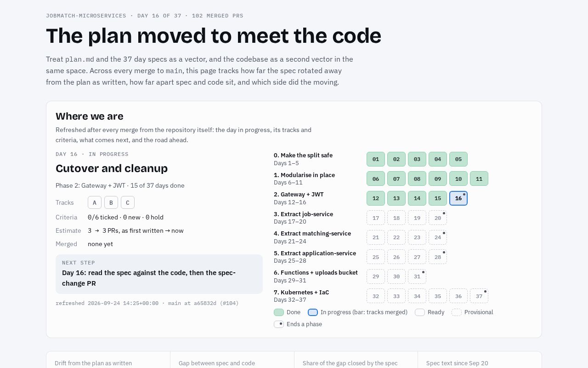
Task: Select Track C chip
Action: (x=128, y=202)
